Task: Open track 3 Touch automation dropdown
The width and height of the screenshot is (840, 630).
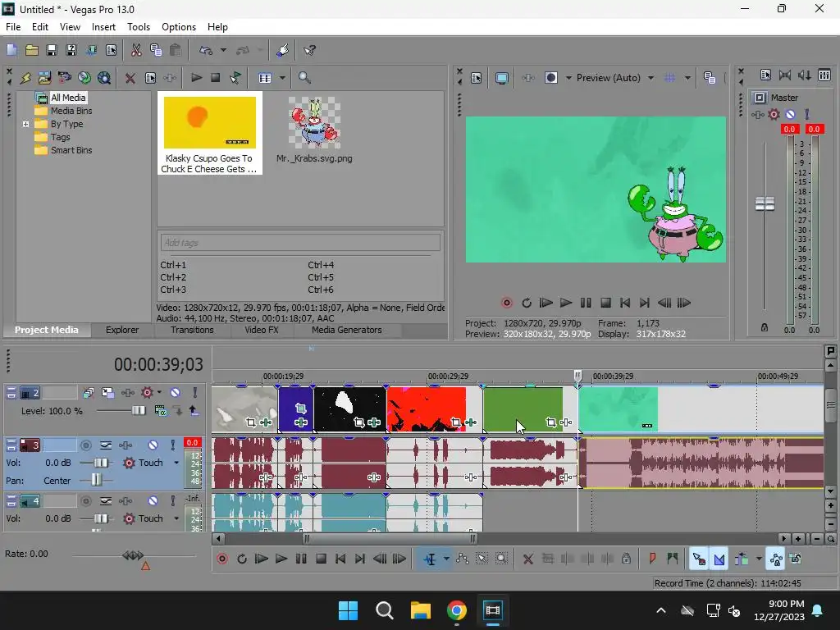Action: 176,463
